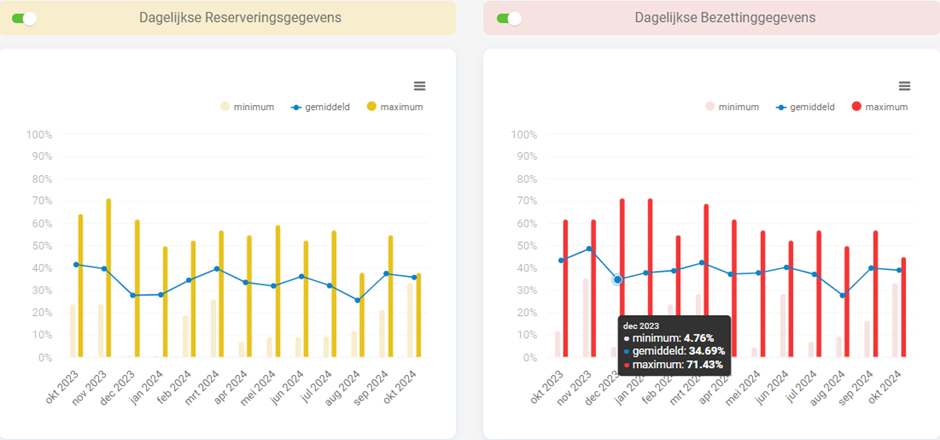Hide gemiddeld series in reservations legend

(x=319, y=107)
